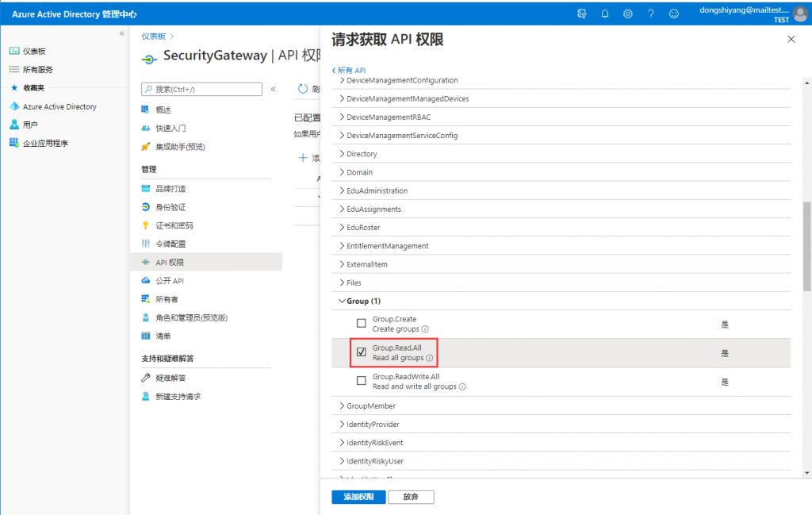The width and height of the screenshot is (812, 515).
Task: Check the Group.Create checkbox
Action: pyautogui.click(x=362, y=323)
